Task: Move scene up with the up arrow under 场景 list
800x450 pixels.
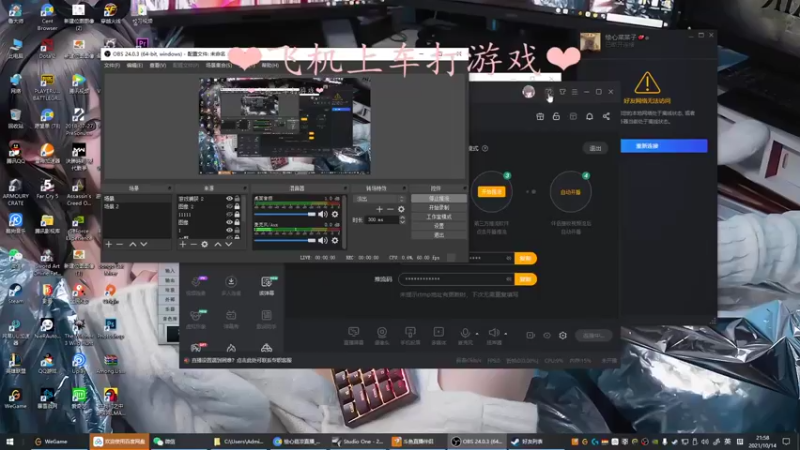Action: click(x=133, y=244)
